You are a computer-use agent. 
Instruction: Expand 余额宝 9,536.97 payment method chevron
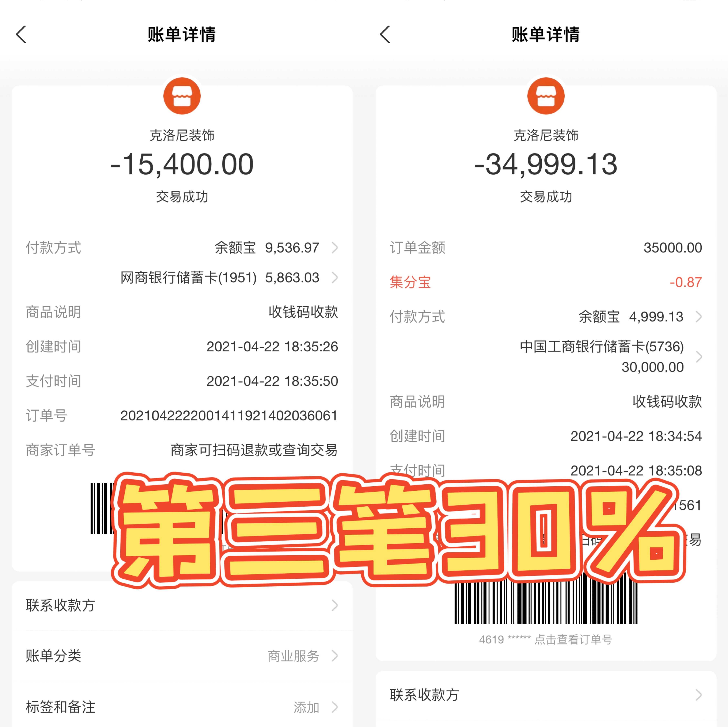(335, 248)
